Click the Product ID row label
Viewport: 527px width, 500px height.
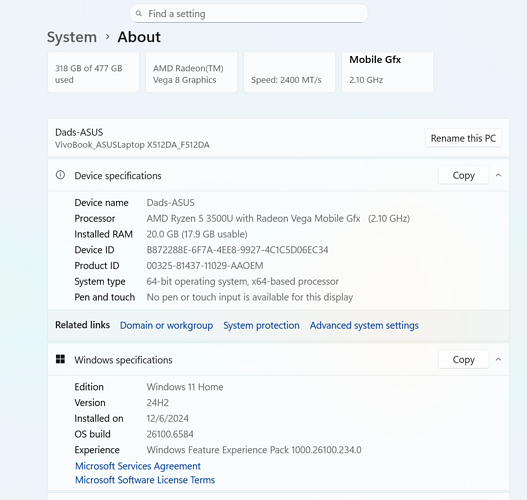click(97, 265)
